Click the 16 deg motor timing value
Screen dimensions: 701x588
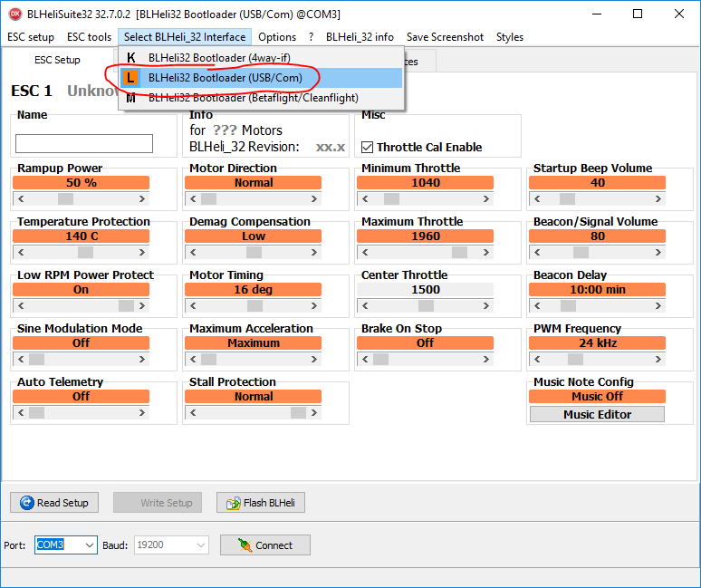click(253, 290)
